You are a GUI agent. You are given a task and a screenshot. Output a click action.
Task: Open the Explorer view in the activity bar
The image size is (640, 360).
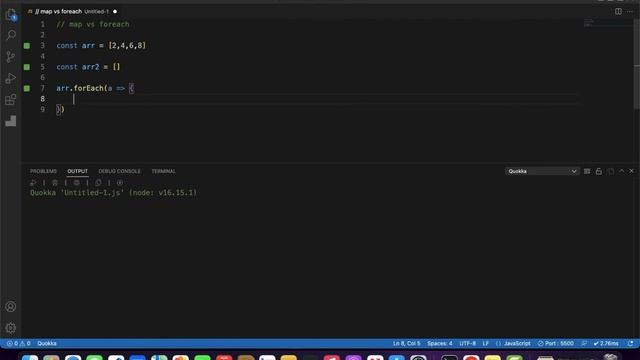pyautogui.click(x=11, y=15)
